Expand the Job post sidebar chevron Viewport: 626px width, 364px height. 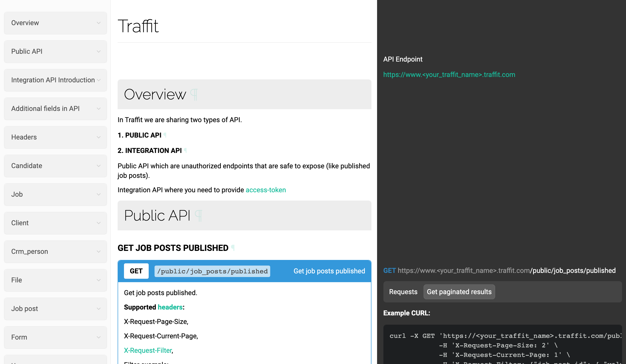point(99,309)
